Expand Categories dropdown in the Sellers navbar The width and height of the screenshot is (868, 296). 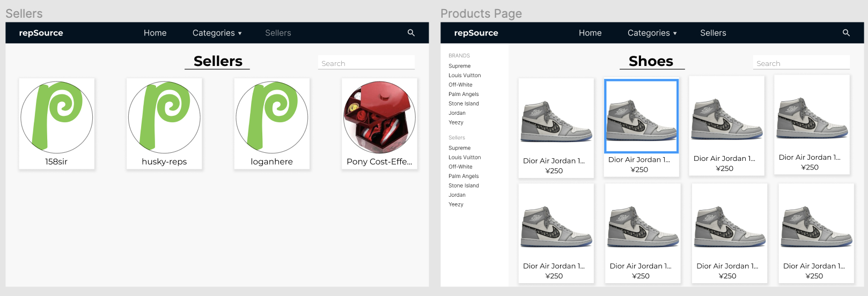coord(217,33)
